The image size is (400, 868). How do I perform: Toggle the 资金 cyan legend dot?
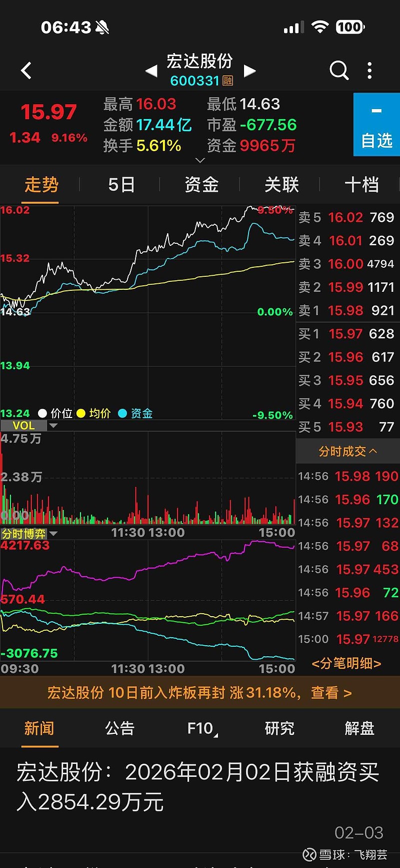(x=122, y=413)
